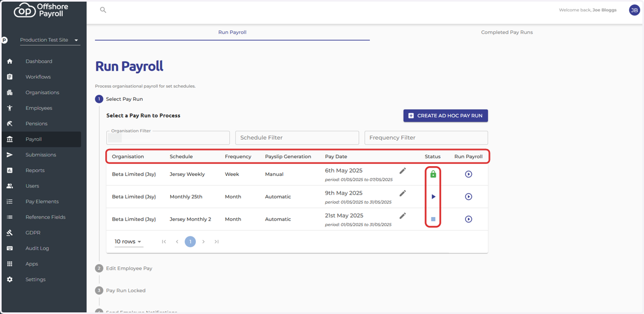Click the 6th May 2025 pay date
Screen dimensions: 644x314
[344, 170]
